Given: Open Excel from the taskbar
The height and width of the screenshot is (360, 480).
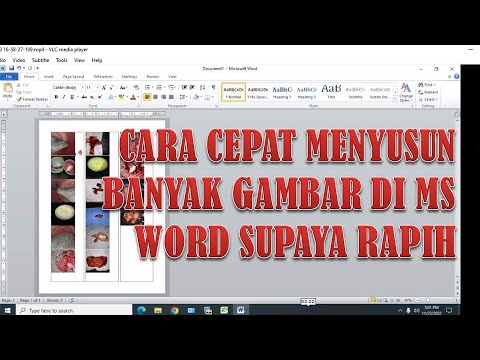Looking at the screenshot, I should pyautogui.click(x=224, y=310).
